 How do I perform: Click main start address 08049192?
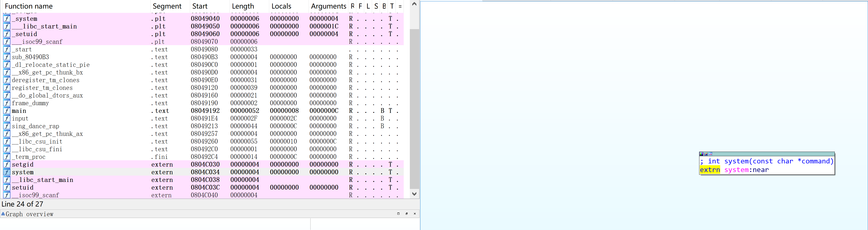205,111
